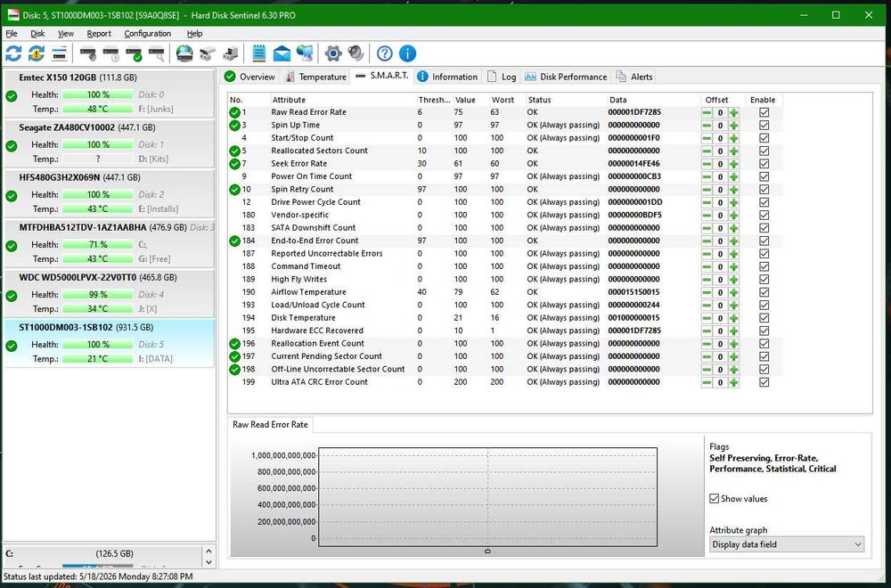Screen dimensions: 891x588
Task: Click the Raw Read Error Rate graph tab
Action: tap(271, 425)
